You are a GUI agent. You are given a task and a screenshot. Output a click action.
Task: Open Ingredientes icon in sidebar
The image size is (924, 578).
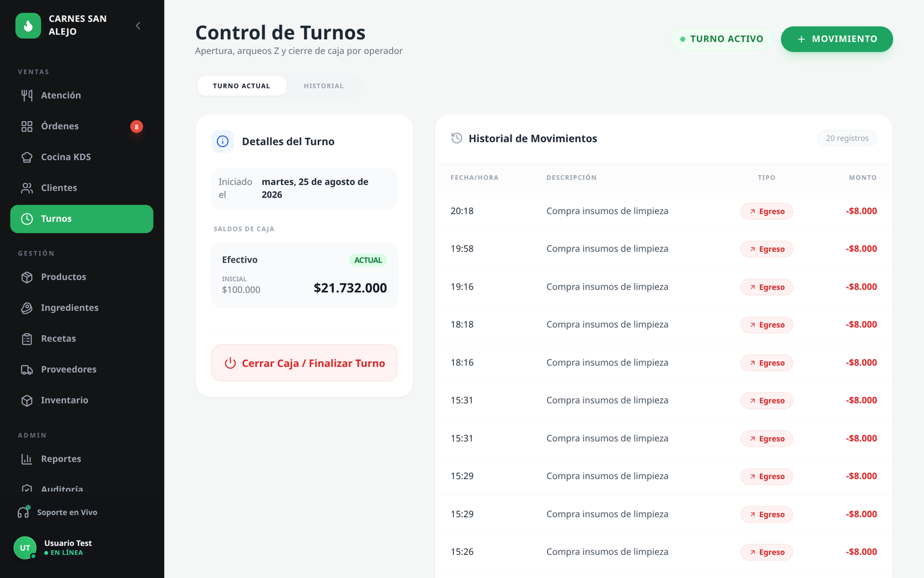[x=27, y=307]
